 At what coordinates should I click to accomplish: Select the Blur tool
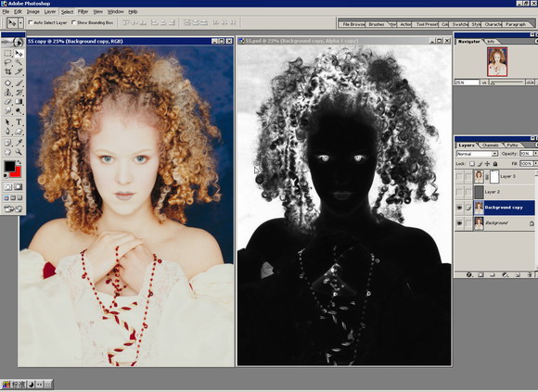7,110
